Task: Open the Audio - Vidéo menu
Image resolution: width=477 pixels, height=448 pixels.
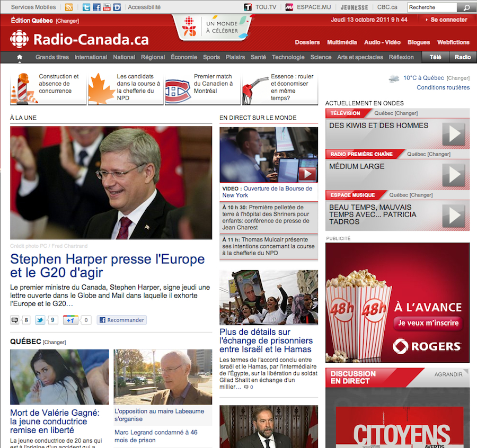Action: (x=382, y=42)
